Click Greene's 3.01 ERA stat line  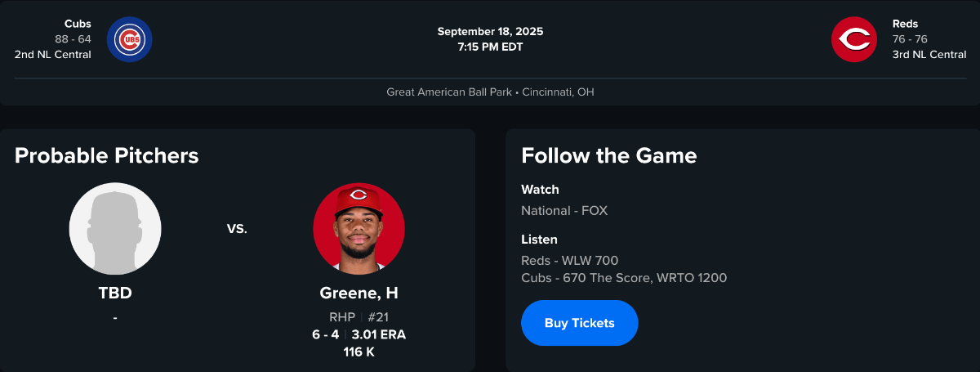pos(379,334)
